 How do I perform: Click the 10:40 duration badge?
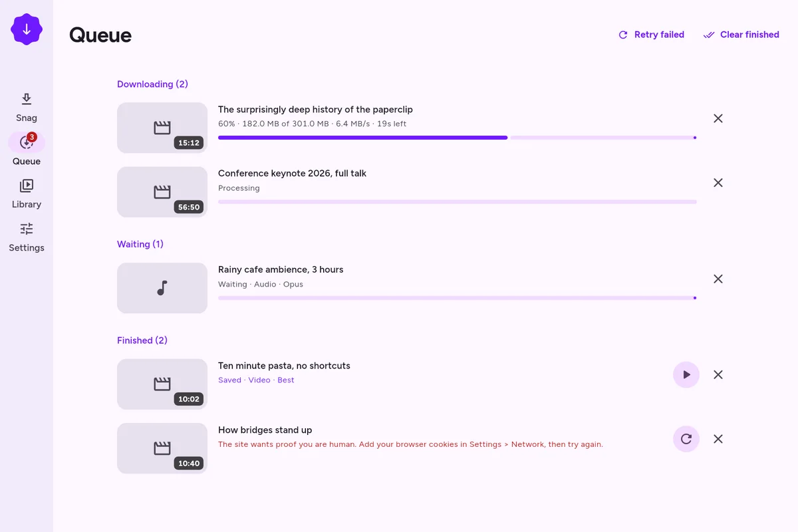pos(189,463)
